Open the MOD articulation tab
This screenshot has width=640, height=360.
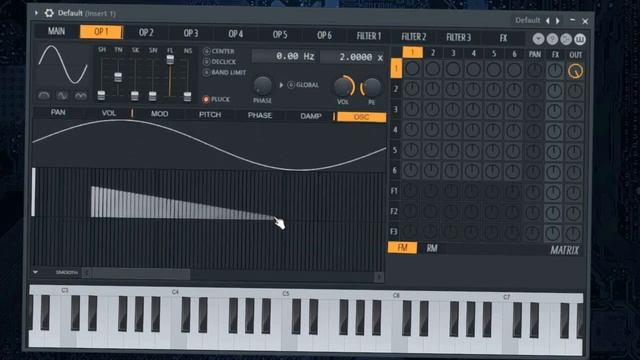pyautogui.click(x=160, y=114)
